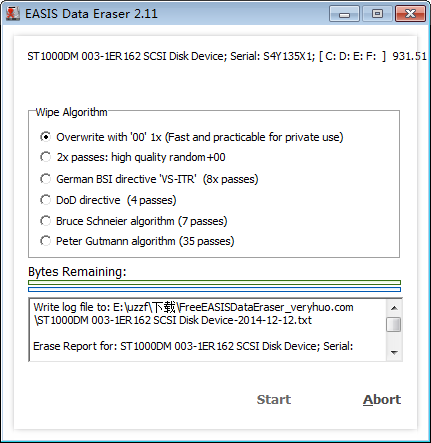Click log box scroll up arrow

pyautogui.click(x=394, y=308)
